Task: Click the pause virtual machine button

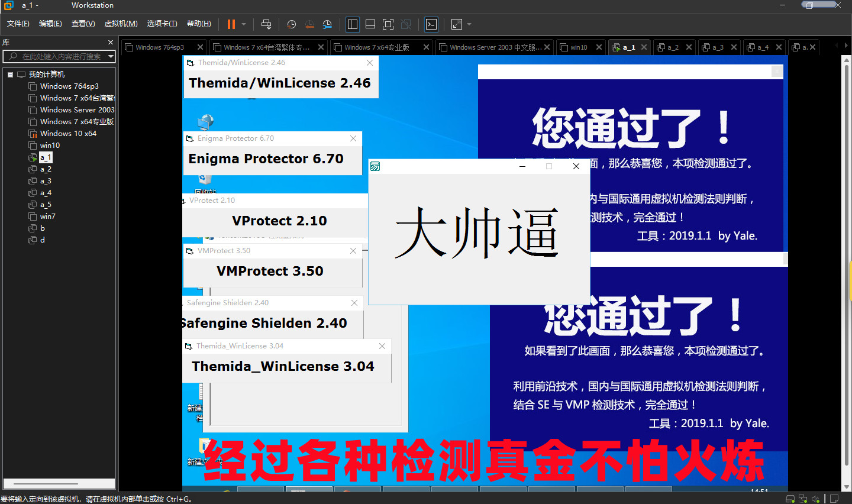Action: coord(231,24)
